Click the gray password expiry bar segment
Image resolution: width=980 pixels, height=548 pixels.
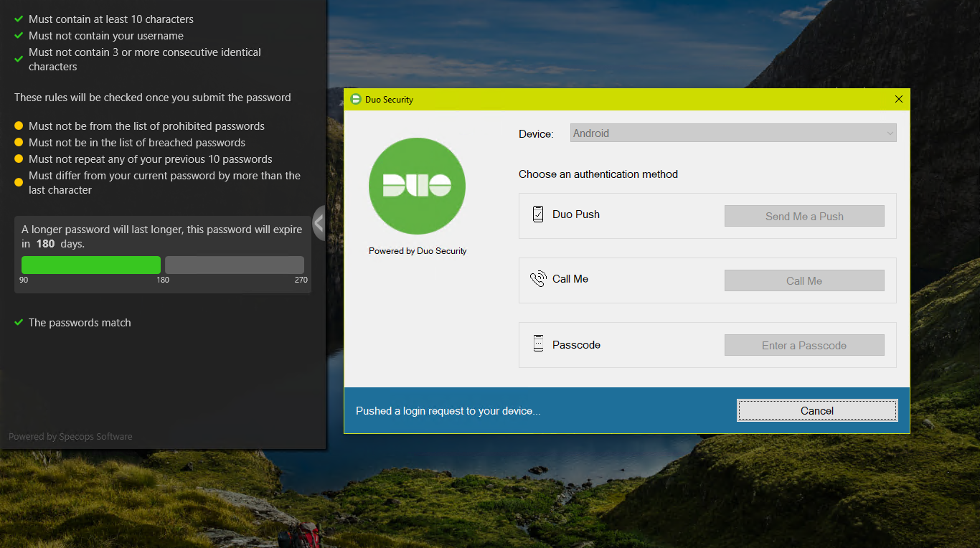(235, 265)
